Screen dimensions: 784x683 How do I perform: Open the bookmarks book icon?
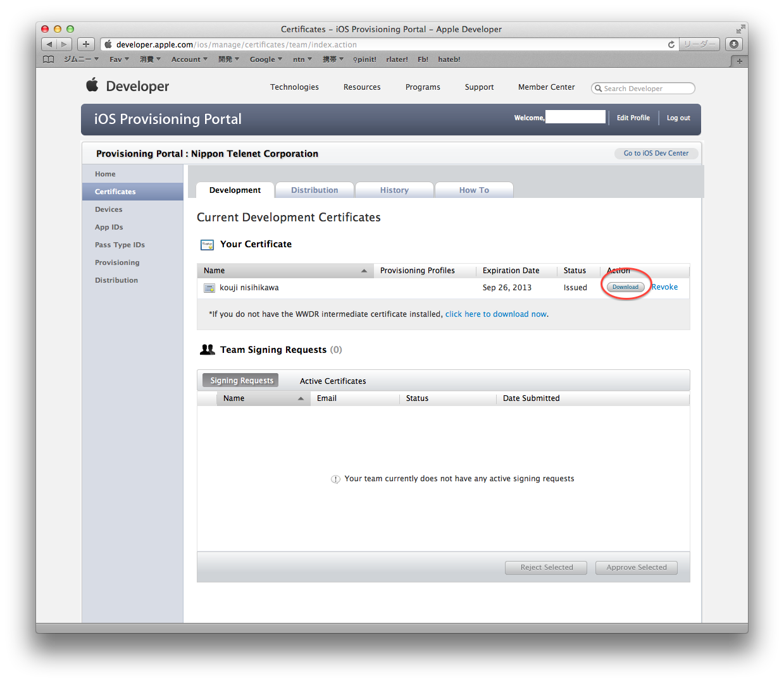[x=49, y=59]
